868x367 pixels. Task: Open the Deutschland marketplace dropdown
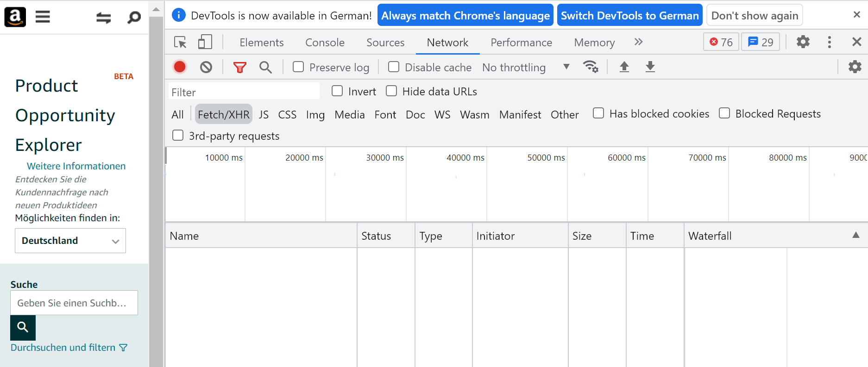click(70, 241)
